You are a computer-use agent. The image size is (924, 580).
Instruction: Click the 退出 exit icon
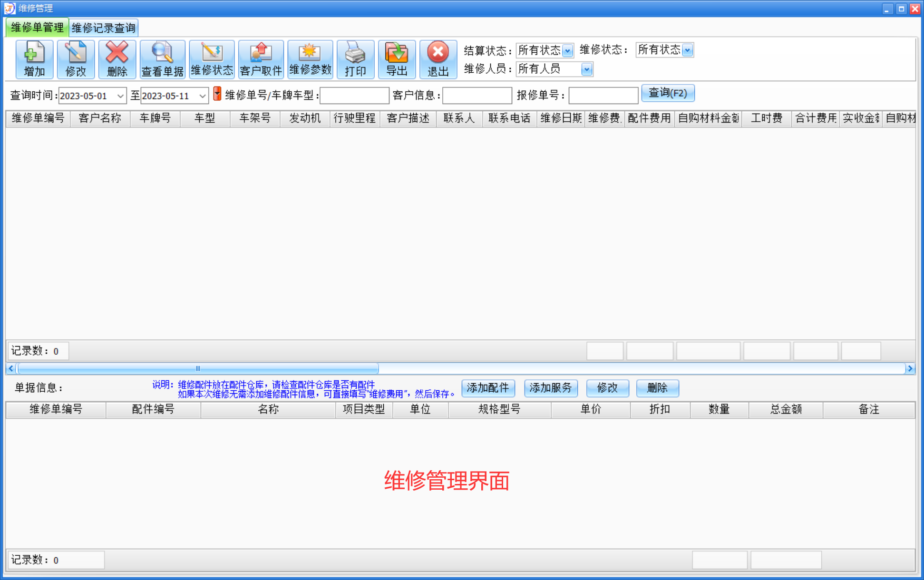[x=438, y=59]
